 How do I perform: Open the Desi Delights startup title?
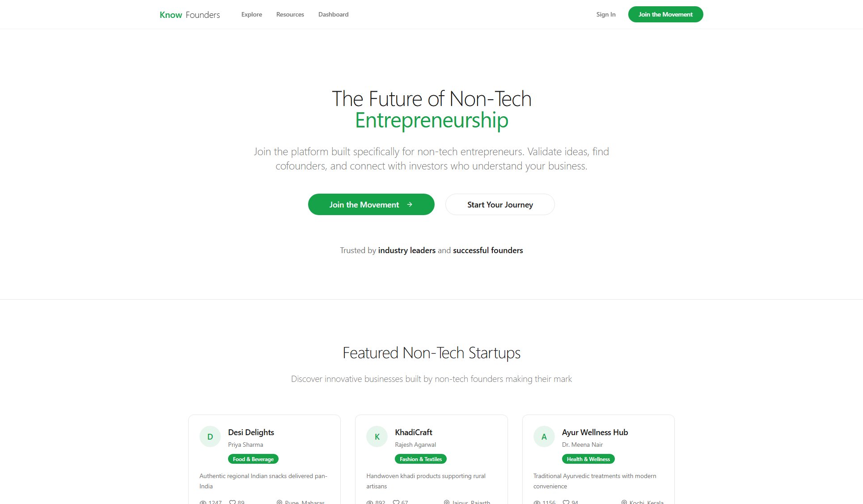pos(251,432)
